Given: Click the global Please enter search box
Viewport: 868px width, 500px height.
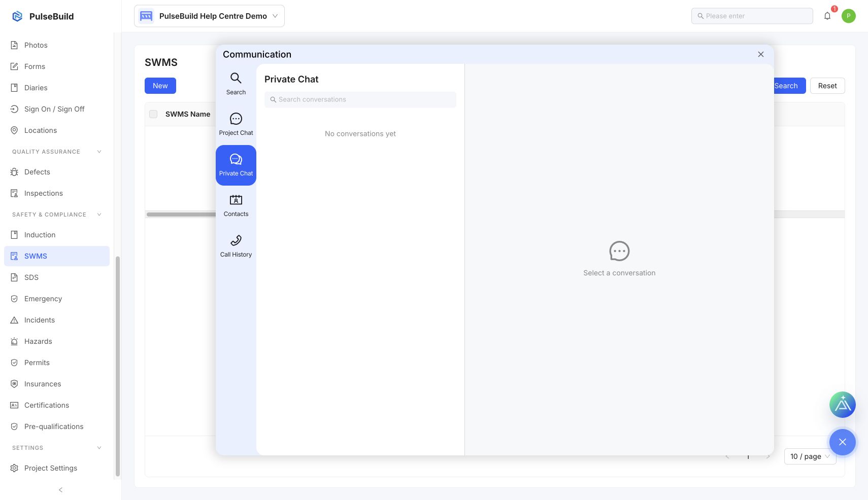Looking at the screenshot, I should [x=752, y=16].
